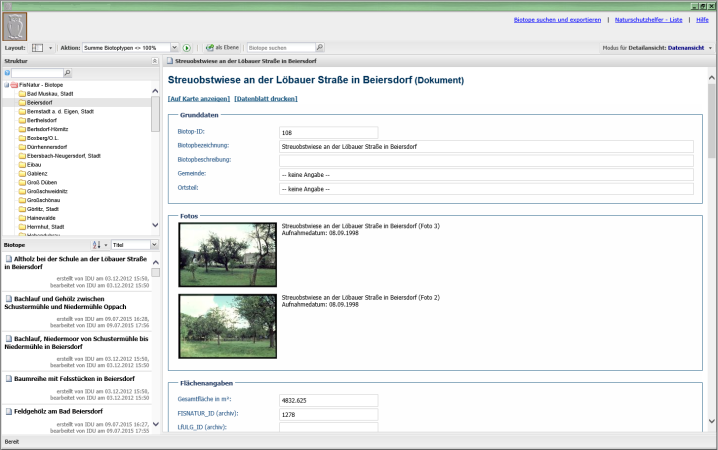Open the layout selector icon
Image resolution: width=718 pixels, height=450 pixels.
click(x=38, y=48)
